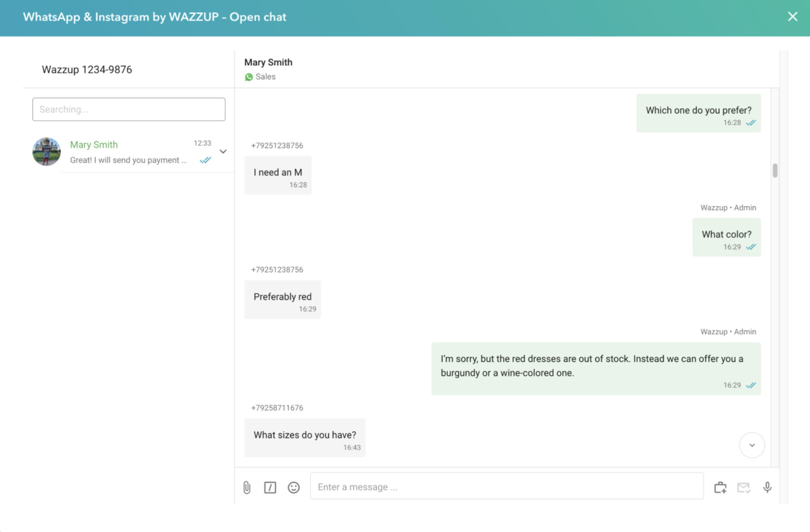This screenshot has width=810, height=532.
Task: Click the chat scrollbar thumb
Action: click(775, 171)
